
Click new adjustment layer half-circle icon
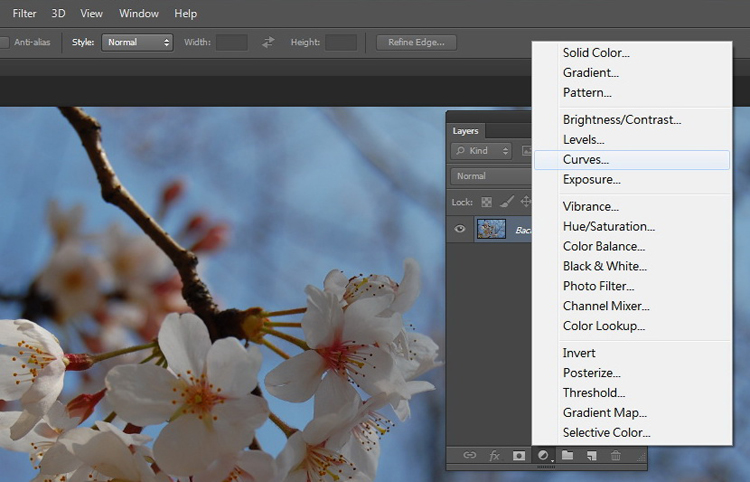click(x=543, y=455)
